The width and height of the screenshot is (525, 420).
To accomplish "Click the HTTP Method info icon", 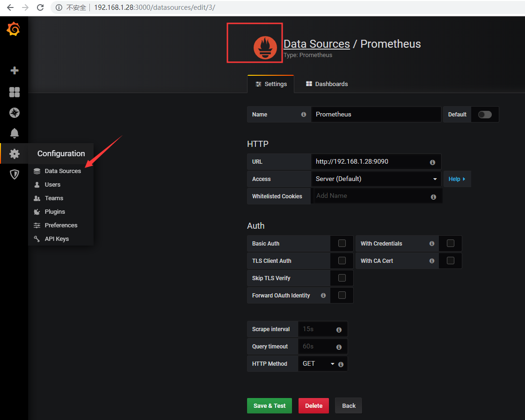I will [341, 364].
